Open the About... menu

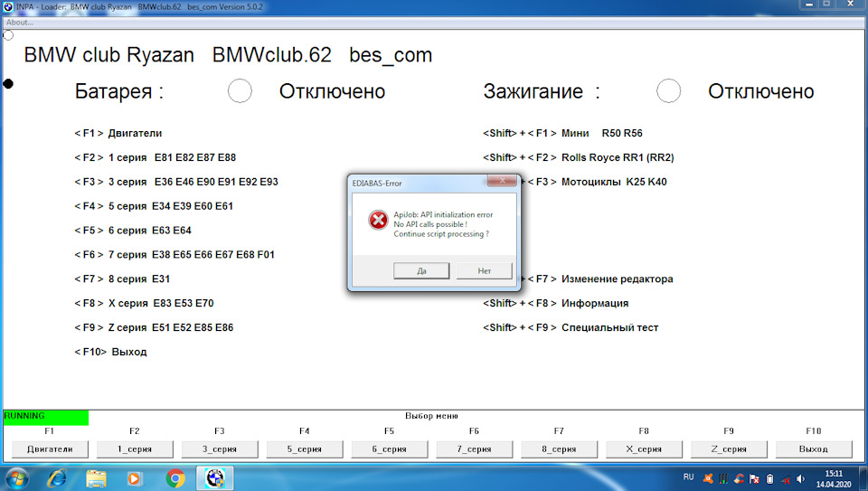point(20,23)
